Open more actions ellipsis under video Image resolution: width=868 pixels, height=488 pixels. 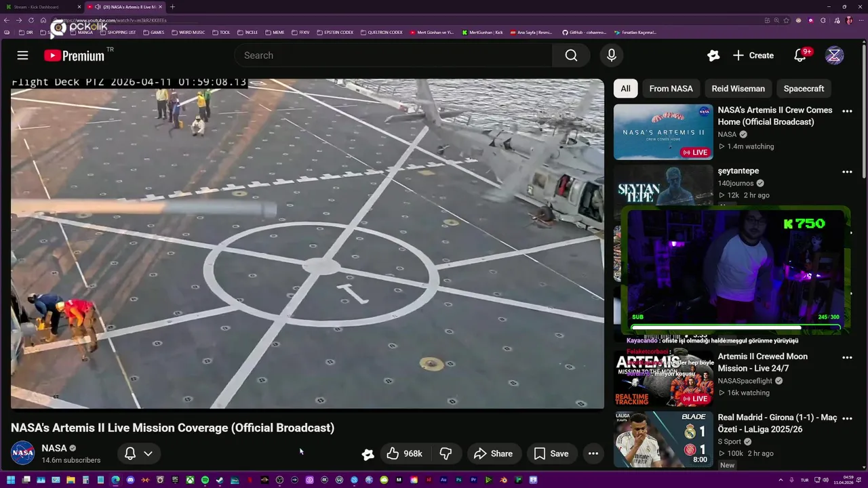593,453
